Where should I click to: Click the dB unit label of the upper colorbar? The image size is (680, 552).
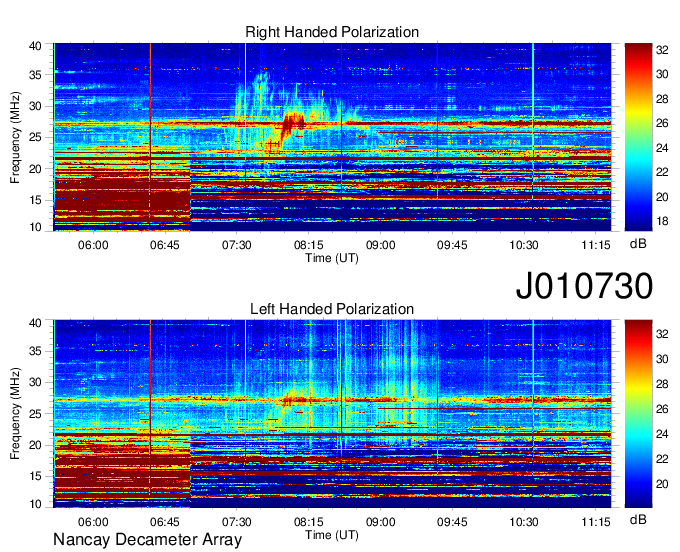pos(638,244)
